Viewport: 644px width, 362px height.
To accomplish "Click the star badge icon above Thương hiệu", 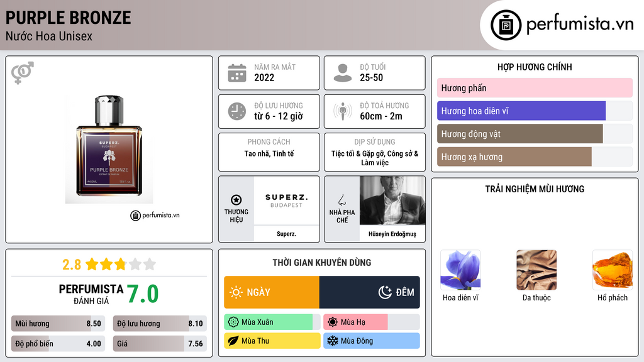I will [236, 200].
